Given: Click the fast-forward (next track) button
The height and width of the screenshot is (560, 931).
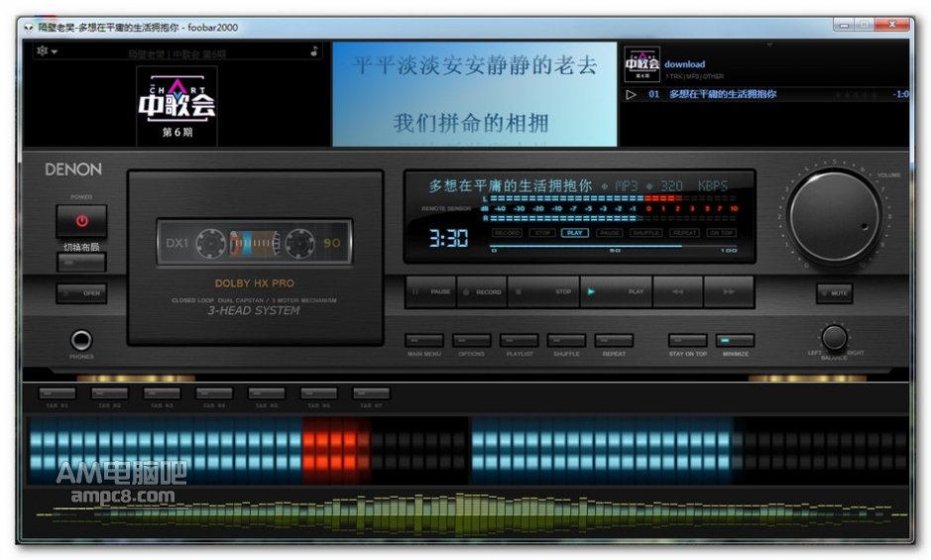Looking at the screenshot, I should [x=729, y=291].
